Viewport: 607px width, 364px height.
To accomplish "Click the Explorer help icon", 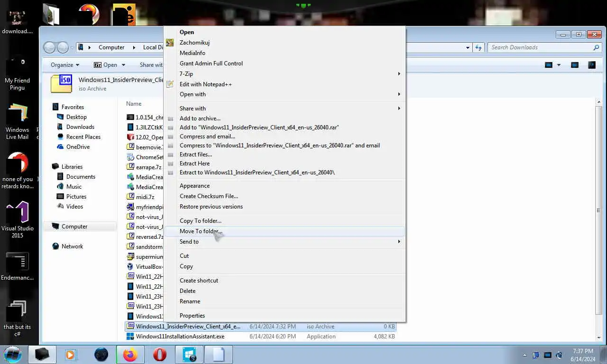I will click(592, 65).
